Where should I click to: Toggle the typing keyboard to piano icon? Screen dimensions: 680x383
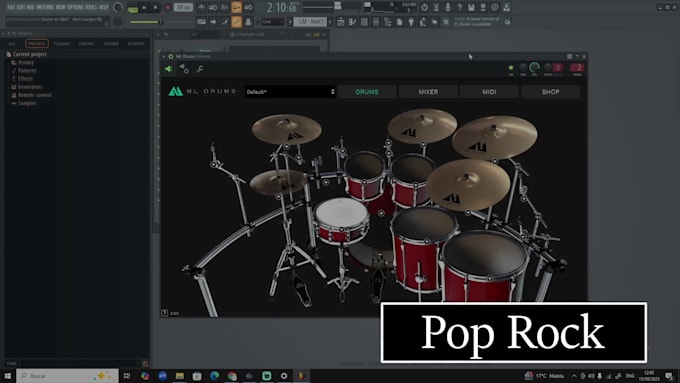[201, 21]
